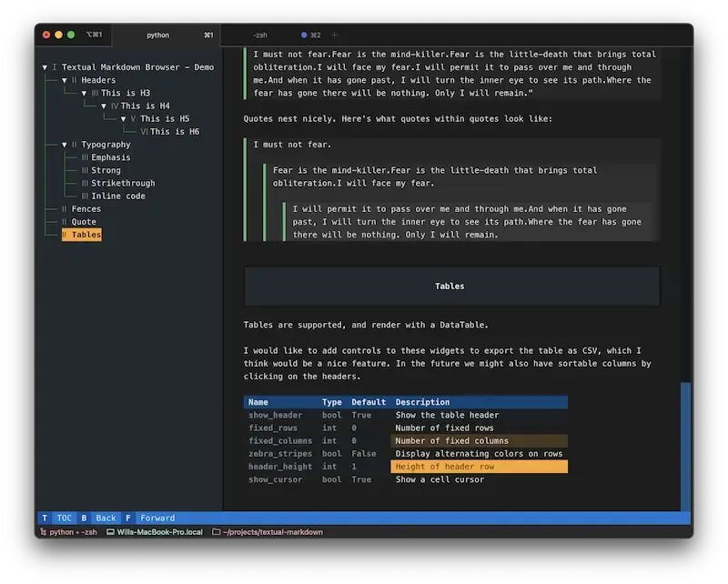Select the 'fixed_rows' cell in the table
Viewport: 728px width, 584px height.
coord(272,428)
